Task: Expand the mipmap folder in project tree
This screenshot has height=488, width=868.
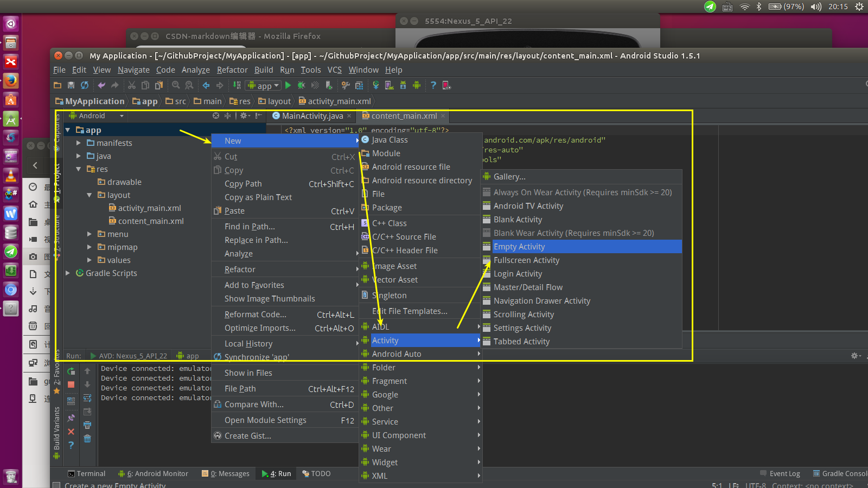Action: point(90,247)
